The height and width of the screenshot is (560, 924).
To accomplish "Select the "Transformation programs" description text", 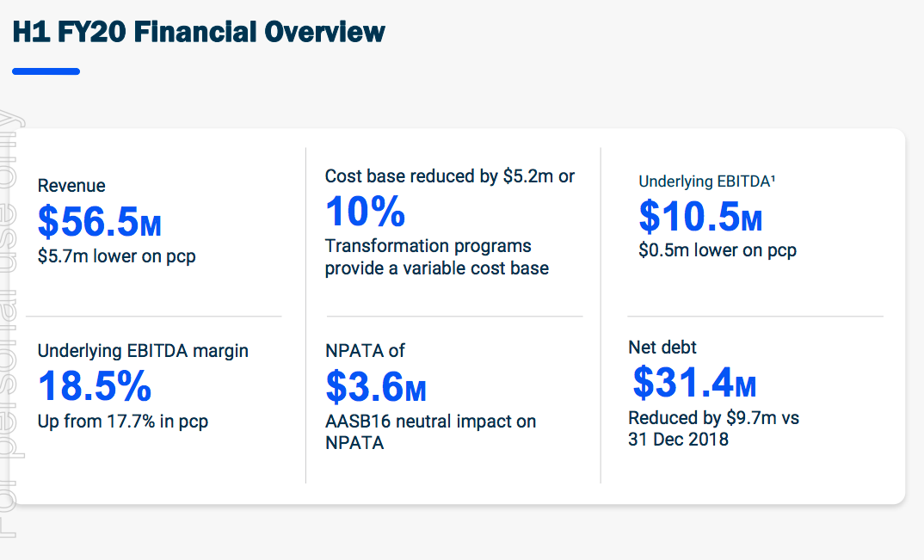I will [x=428, y=247].
